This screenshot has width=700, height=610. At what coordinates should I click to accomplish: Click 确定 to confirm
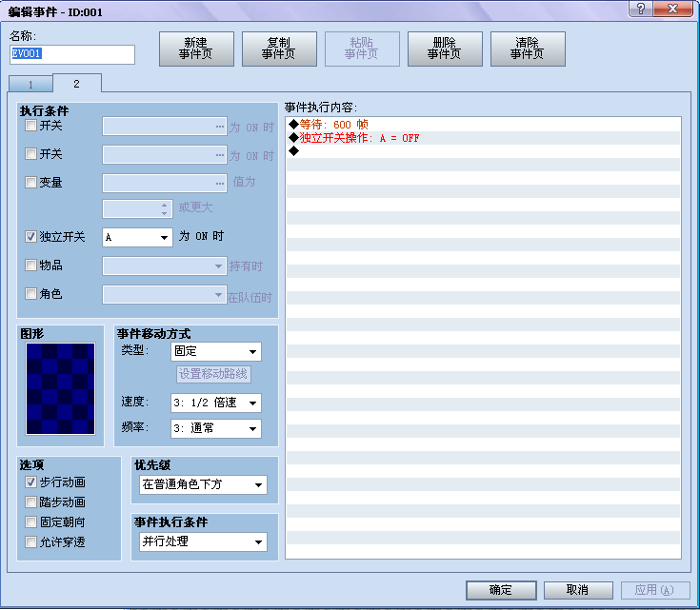(x=501, y=590)
